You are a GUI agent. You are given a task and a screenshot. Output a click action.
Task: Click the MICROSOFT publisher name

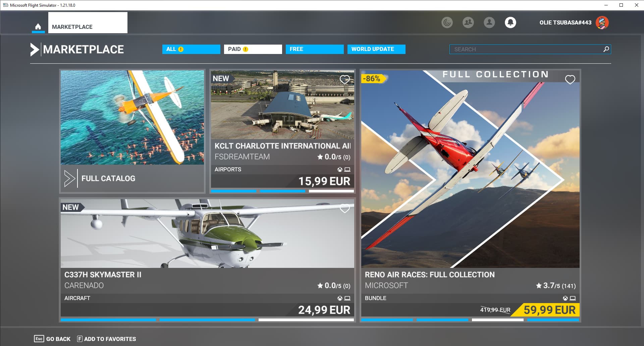pyautogui.click(x=386, y=285)
